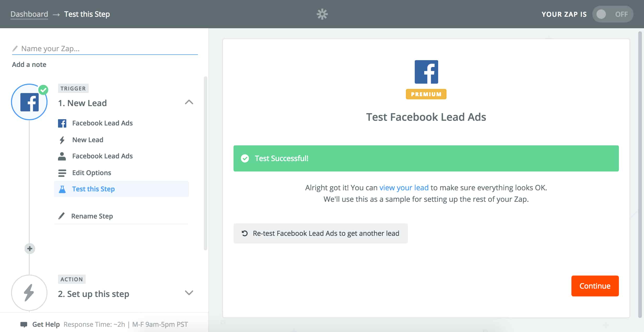Click the chat bubble icon beside Get Help
The width and height of the screenshot is (644, 332).
click(24, 325)
